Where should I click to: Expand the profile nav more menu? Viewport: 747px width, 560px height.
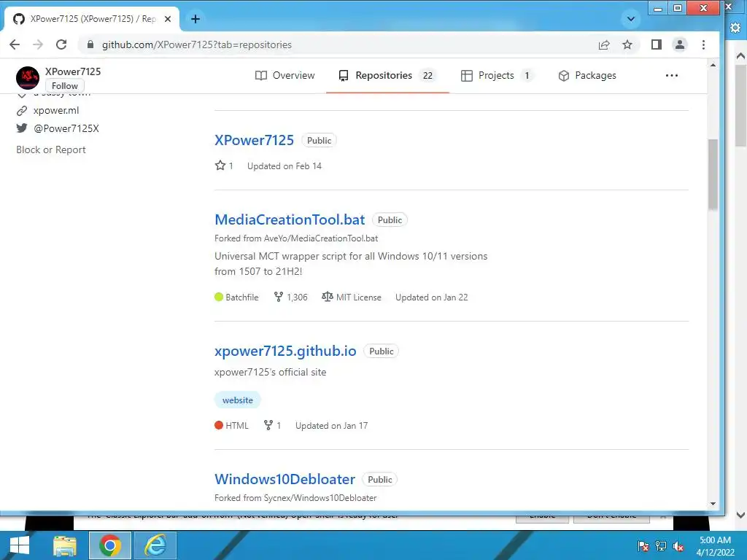pos(672,75)
